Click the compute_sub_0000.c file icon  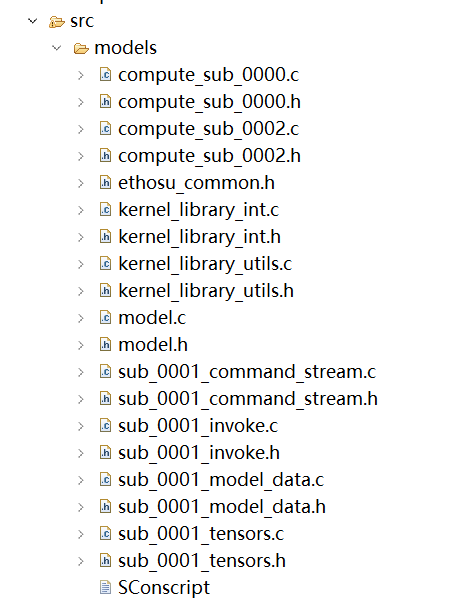pyautogui.click(x=105, y=75)
